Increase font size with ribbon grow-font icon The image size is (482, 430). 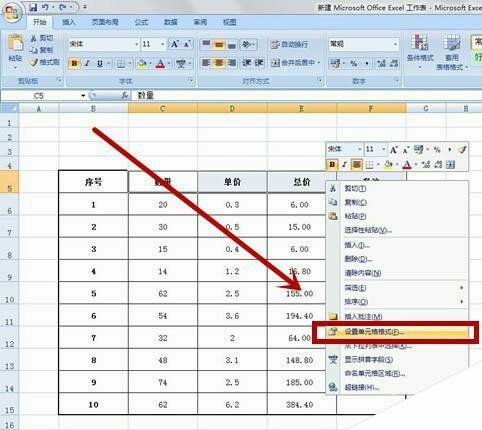pos(175,44)
